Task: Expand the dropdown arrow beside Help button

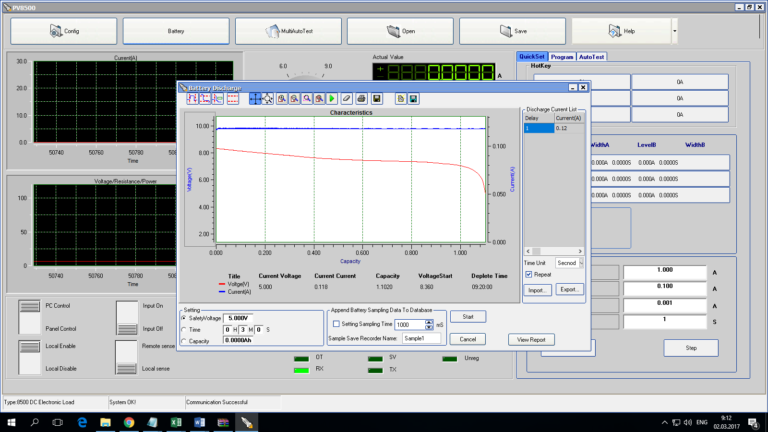Action: [x=674, y=31]
